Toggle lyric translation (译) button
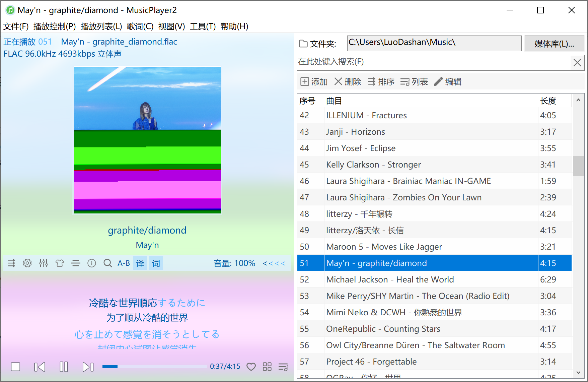588x382 pixels. [140, 263]
